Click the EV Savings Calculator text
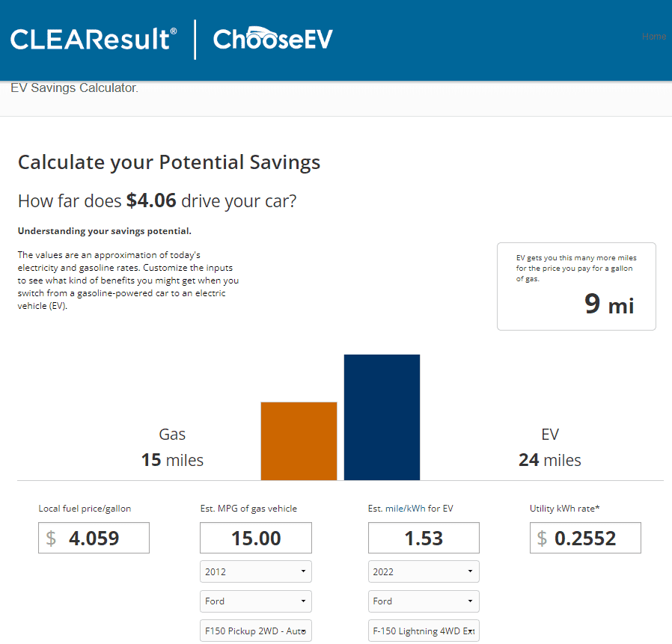The height and width of the screenshot is (644, 672). (74, 88)
